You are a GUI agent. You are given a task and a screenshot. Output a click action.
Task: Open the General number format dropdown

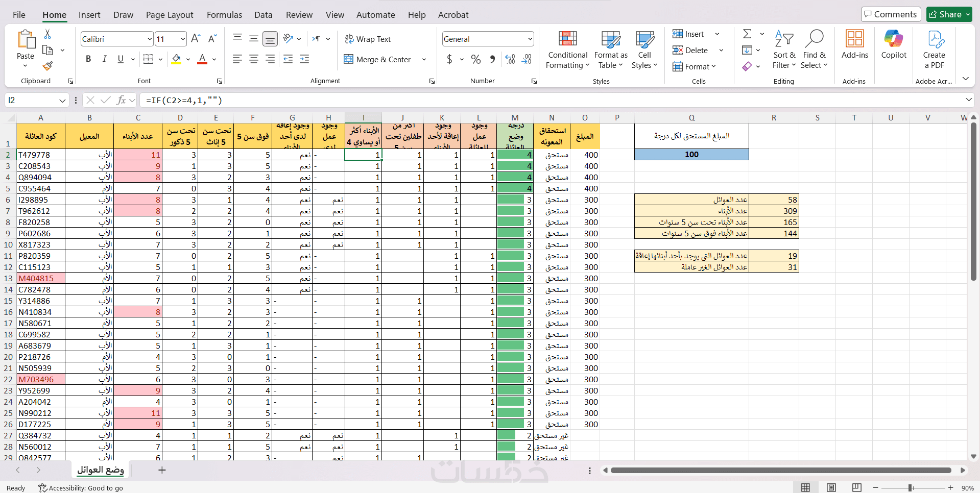coord(530,39)
